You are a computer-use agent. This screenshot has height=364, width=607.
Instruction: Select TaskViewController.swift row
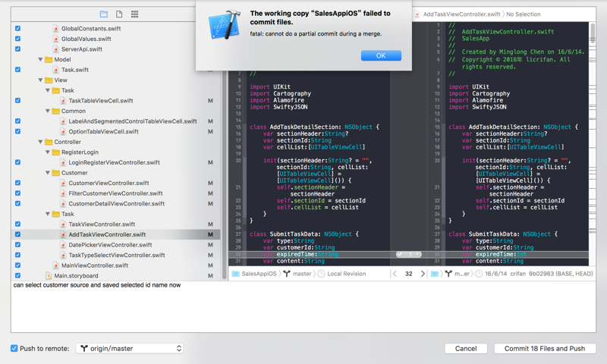(116, 224)
